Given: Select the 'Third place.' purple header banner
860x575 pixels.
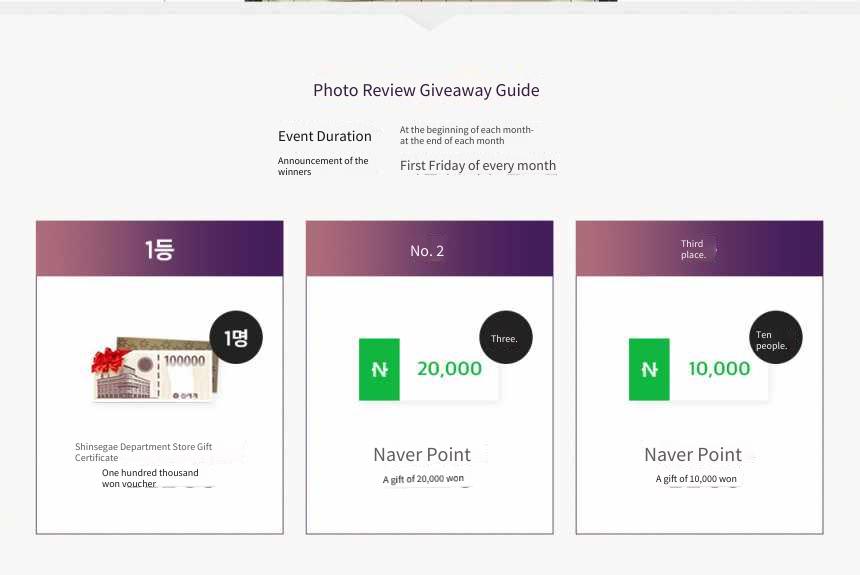Looking at the screenshot, I should click(699, 249).
